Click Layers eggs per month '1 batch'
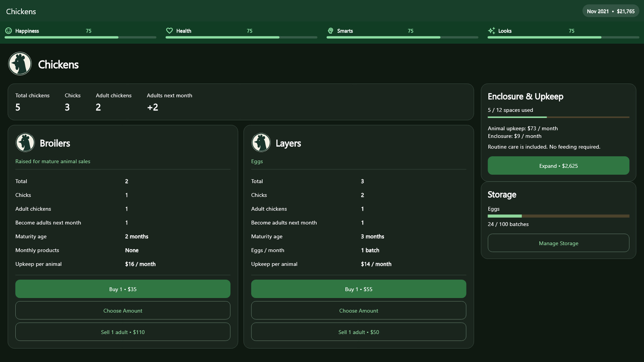644x362 pixels. tap(370, 250)
